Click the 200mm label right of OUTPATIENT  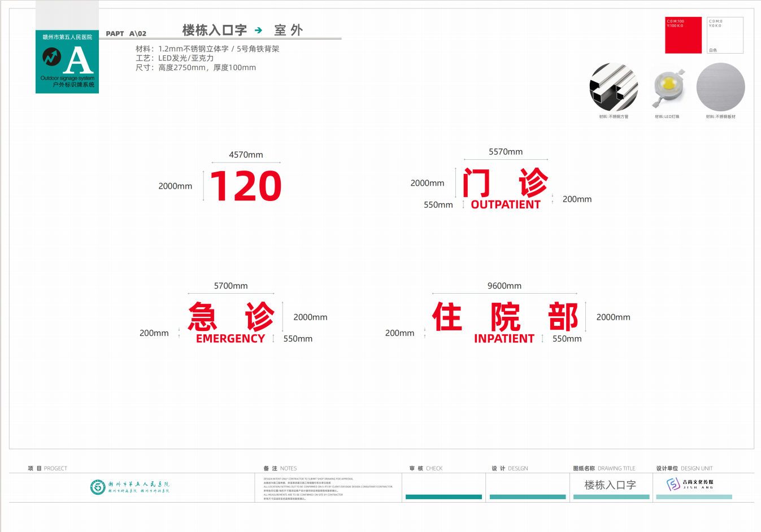(577, 199)
